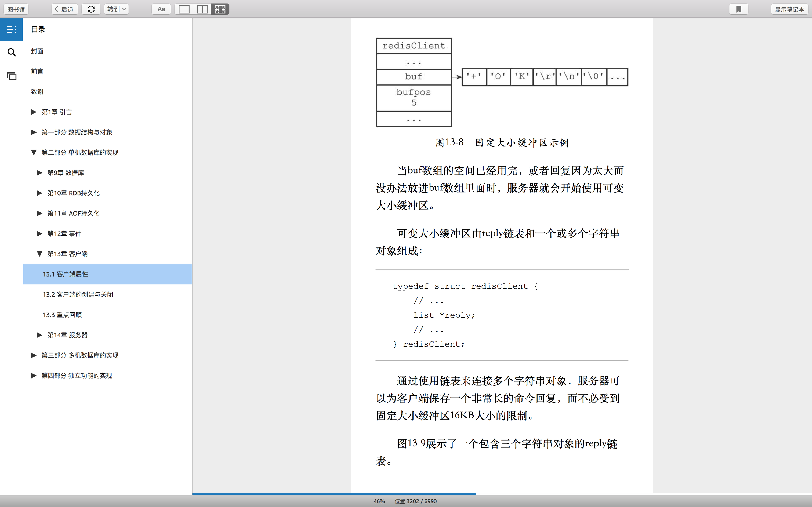The width and height of the screenshot is (812, 507).
Task: Expand 第14章 服务器 chapter
Action: [39, 335]
